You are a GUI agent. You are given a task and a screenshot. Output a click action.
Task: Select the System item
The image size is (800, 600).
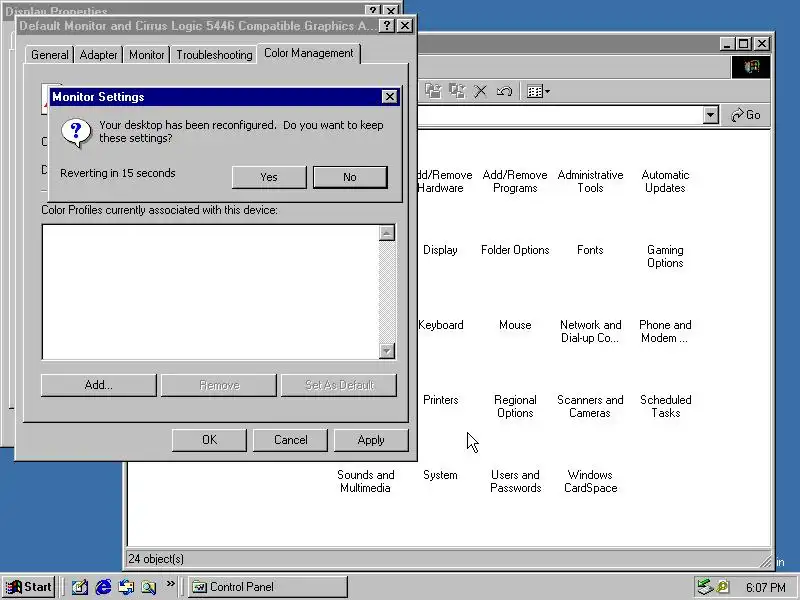(x=440, y=475)
